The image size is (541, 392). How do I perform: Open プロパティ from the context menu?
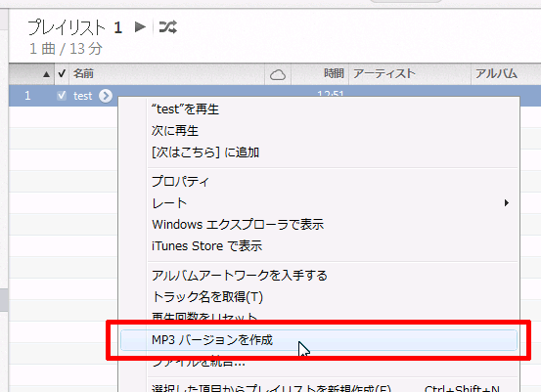coord(180,181)
